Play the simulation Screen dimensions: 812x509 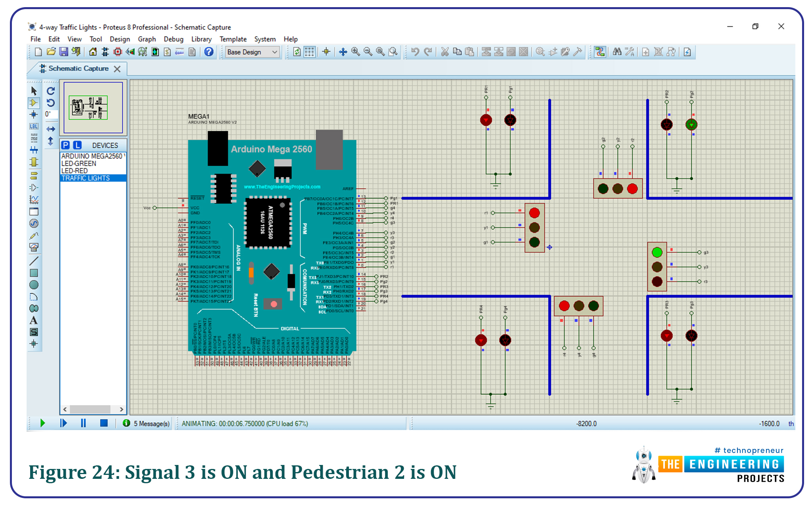click(42, 423)
